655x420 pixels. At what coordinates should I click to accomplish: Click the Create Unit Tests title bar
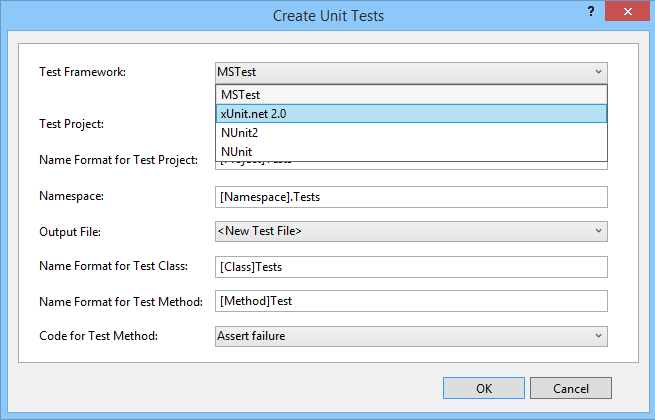tap(327, 15)
